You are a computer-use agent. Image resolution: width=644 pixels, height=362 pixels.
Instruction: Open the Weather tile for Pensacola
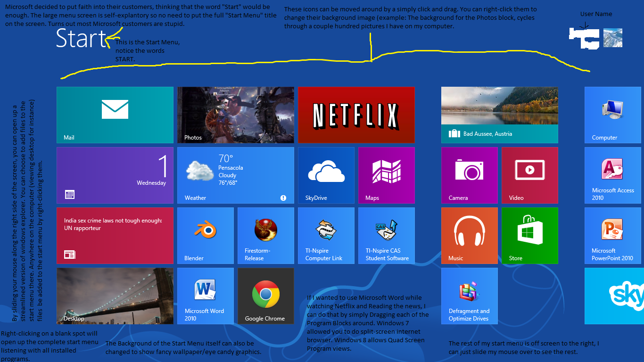(236, 175)
